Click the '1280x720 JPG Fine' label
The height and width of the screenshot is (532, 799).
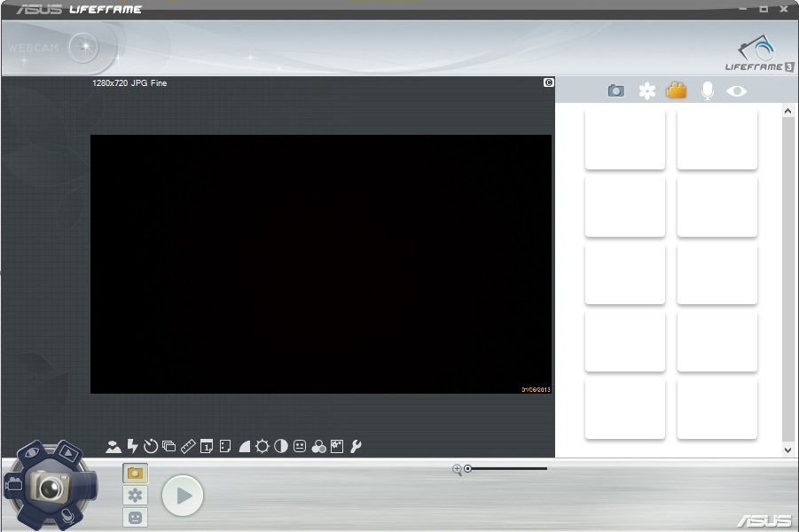[129, 83]
